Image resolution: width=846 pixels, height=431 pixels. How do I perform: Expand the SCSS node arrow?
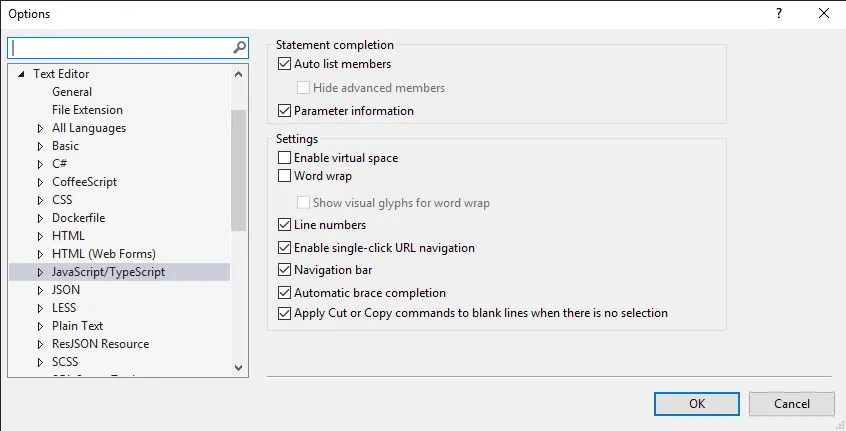(x=40, y=362)
